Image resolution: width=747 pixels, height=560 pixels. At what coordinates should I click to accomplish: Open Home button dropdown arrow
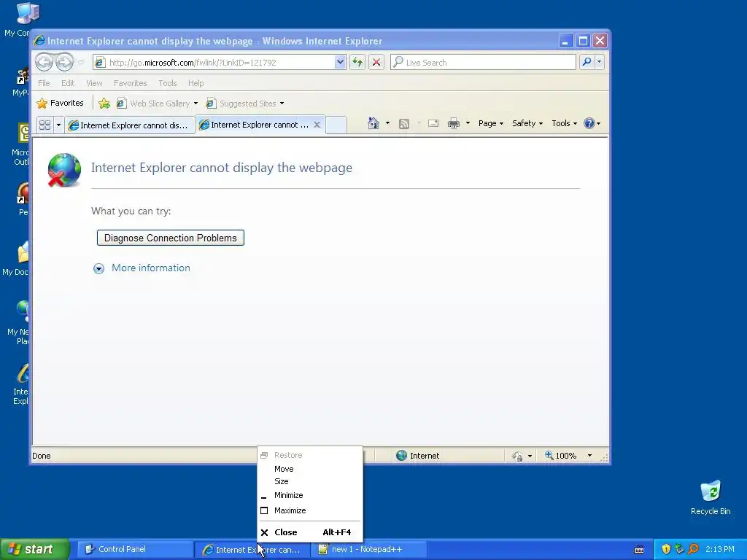[387, 123]
